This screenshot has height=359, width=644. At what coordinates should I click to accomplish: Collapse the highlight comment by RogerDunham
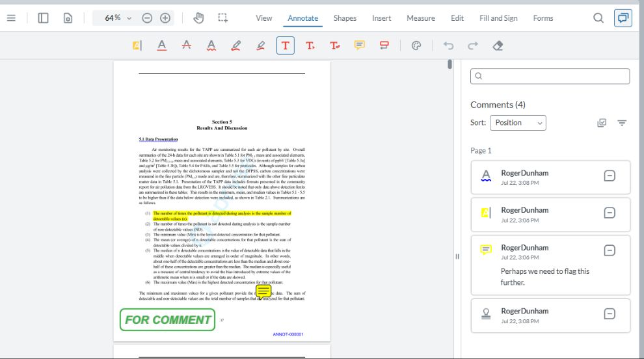point(610,213)
